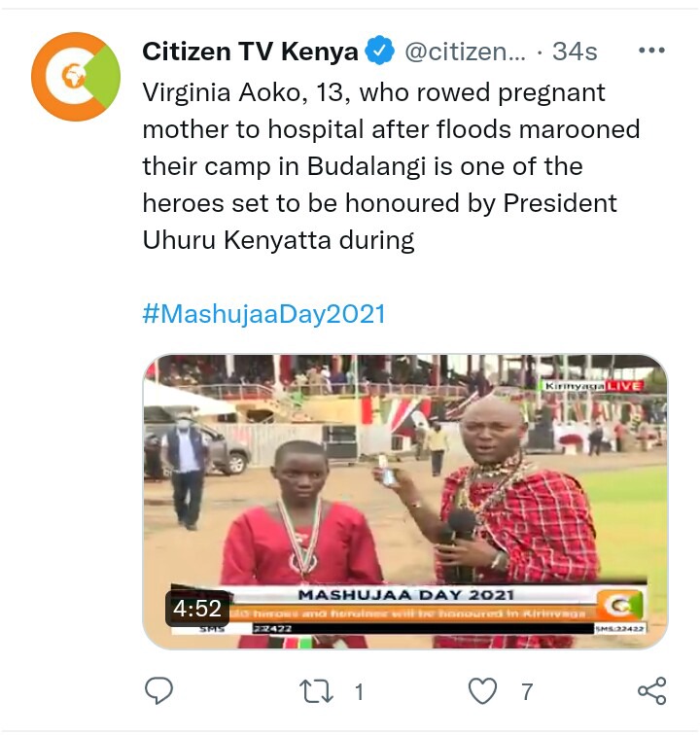700x736 pixels.
Task: Play the Mashujaa Day video thumbnail
Action: [x=405, y=502]
